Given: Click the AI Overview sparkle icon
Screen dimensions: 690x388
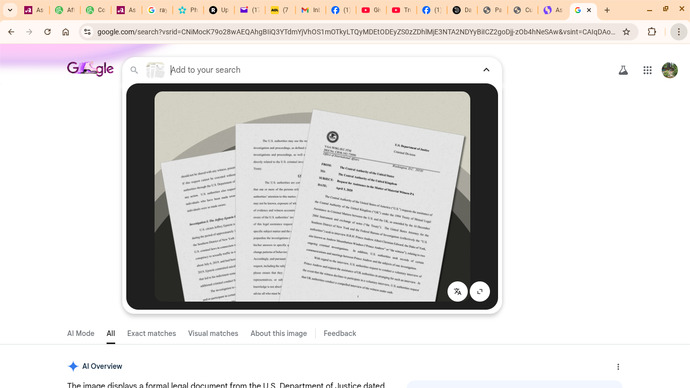Looking at the screenshot, I should [73, 366].
